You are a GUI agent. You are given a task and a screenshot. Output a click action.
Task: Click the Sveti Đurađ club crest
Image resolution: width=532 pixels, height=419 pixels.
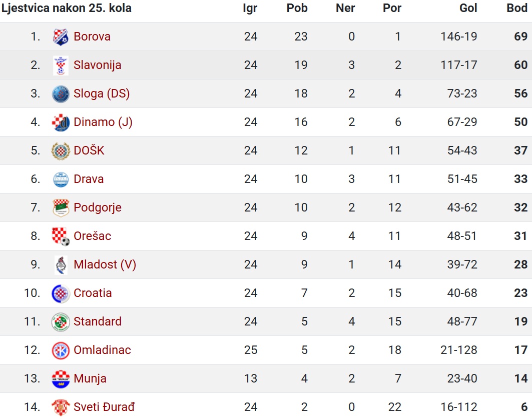coord(61,407)
